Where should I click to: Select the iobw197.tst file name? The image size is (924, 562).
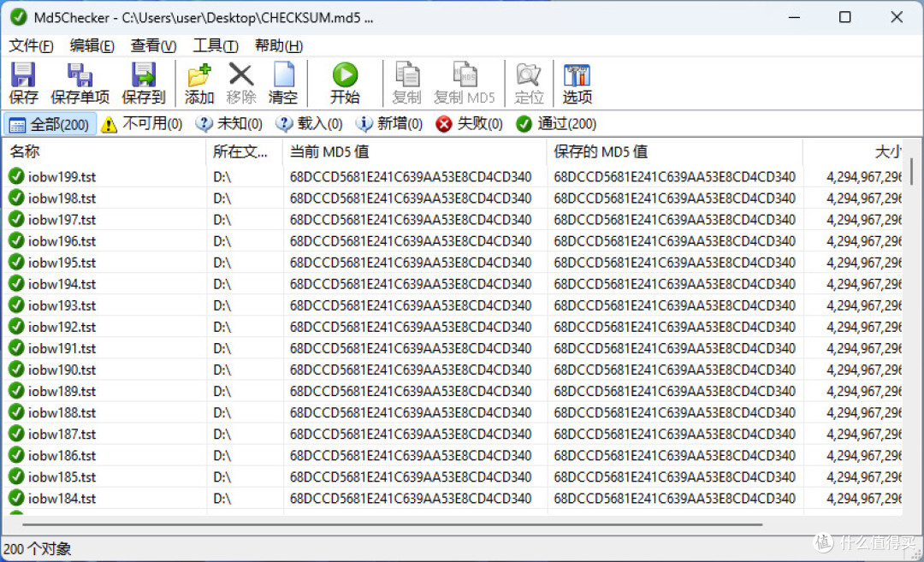(62, 219)
